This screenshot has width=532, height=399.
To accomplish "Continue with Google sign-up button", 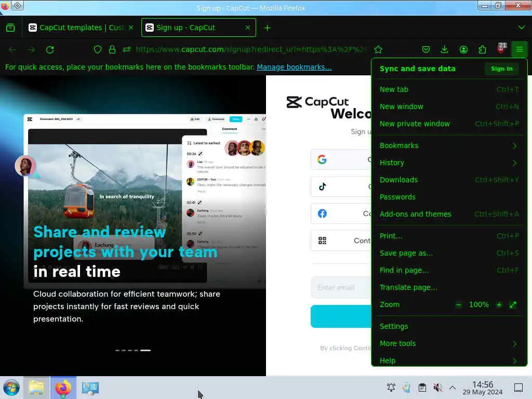I will (341, 159).
